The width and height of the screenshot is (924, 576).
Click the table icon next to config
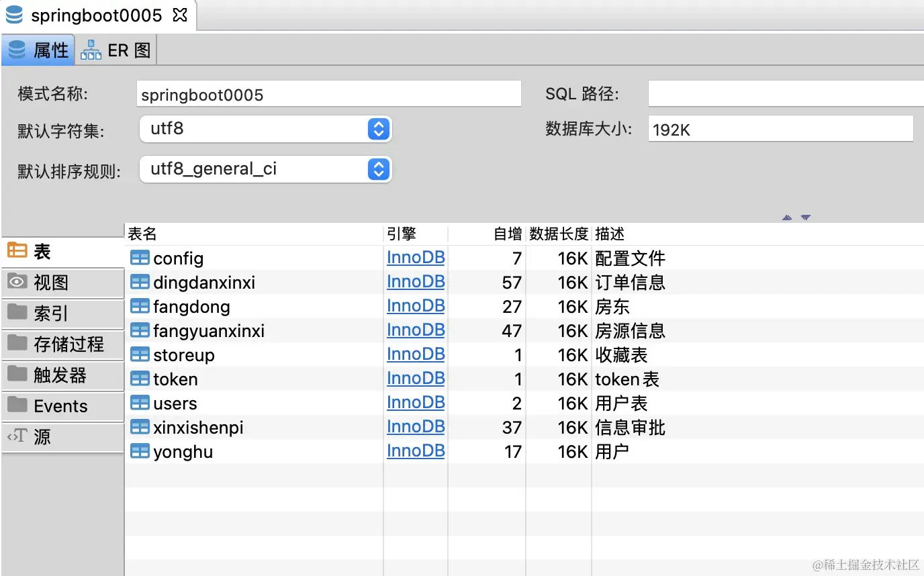click(x=139, y=257)
